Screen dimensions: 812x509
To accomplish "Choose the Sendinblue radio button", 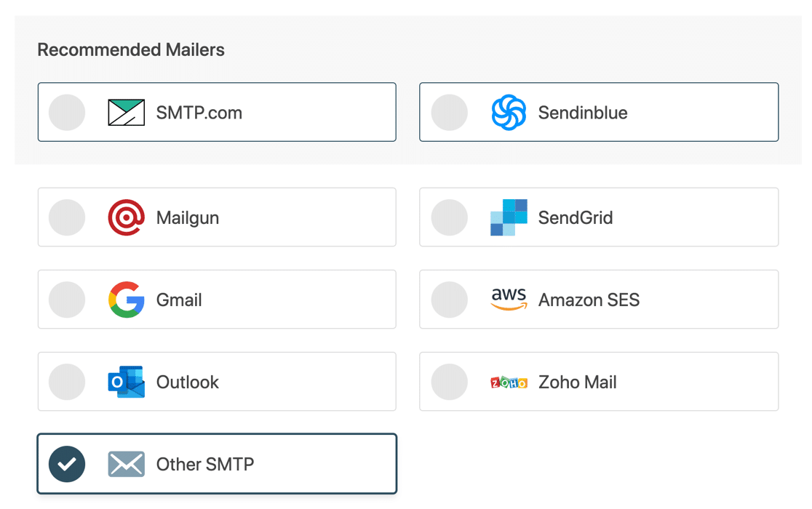I will point(449,111).
